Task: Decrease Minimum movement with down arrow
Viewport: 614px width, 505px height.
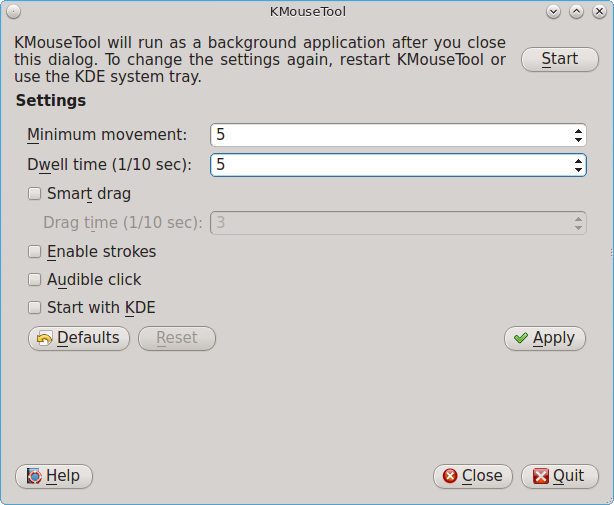Action: [578, 139]
